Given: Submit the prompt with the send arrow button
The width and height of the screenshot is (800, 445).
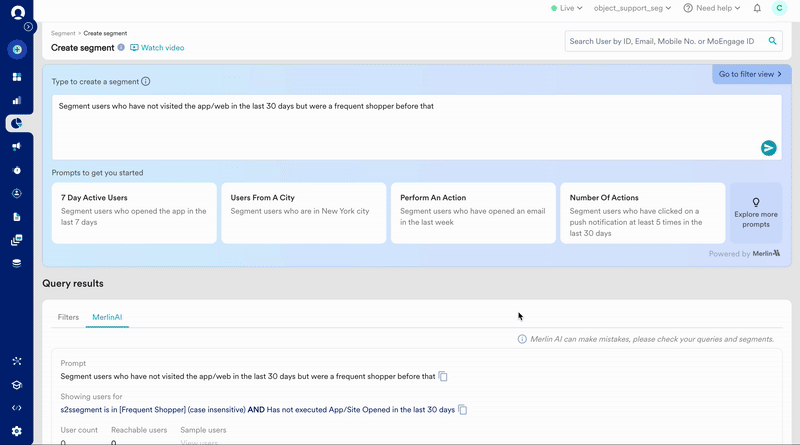Looking at the screenshot, I should pos(768,148).
